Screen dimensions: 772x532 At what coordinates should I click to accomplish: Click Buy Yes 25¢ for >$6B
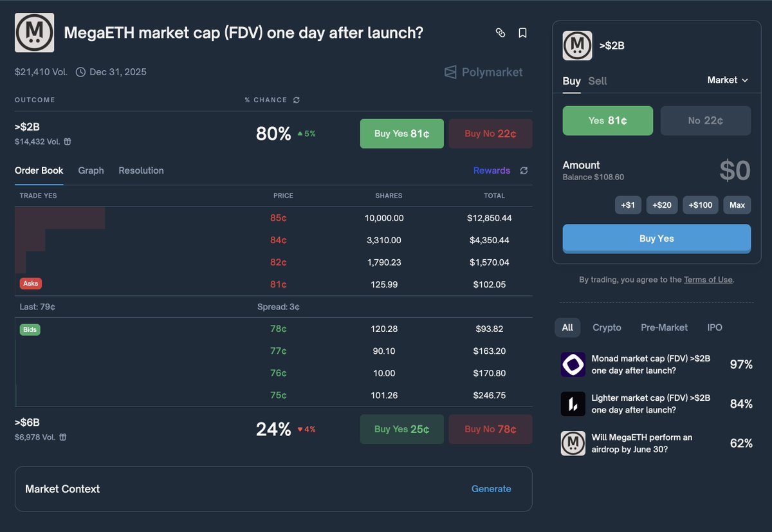[402, 429]
